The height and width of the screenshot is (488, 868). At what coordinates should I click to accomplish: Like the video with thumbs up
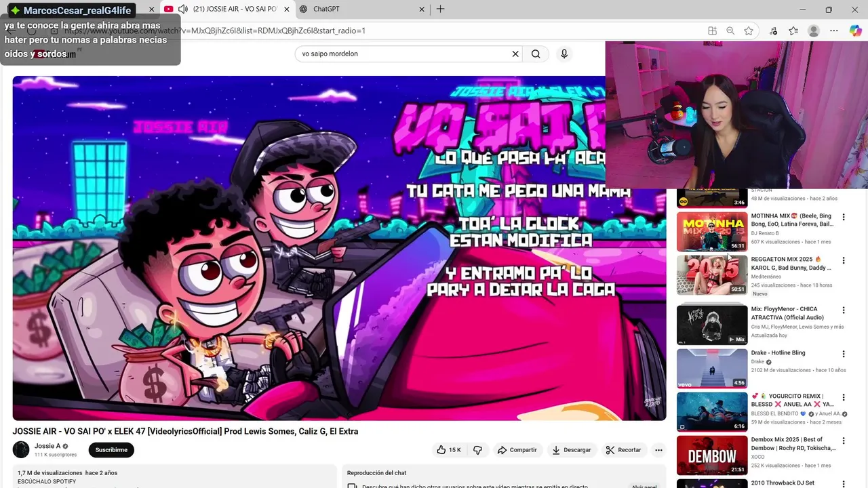click(x=449, y=450)
